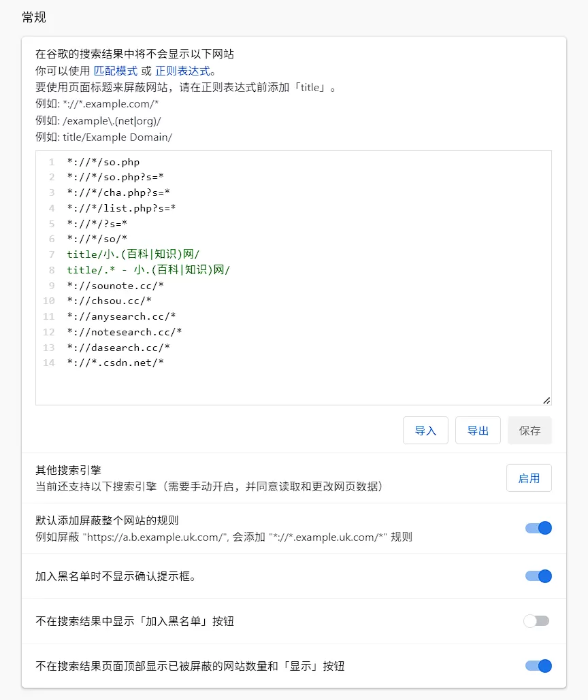
Task: Click the rule line *://chsou.cc/*
Action: point(109,300)
